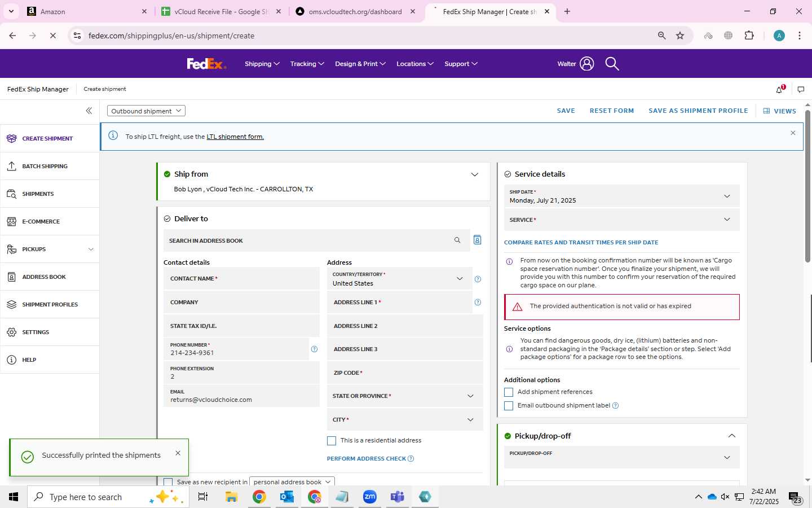This screenshot has width=812, height=508.
Task: Open State or Province dropdown
Action: coord(405,396)
